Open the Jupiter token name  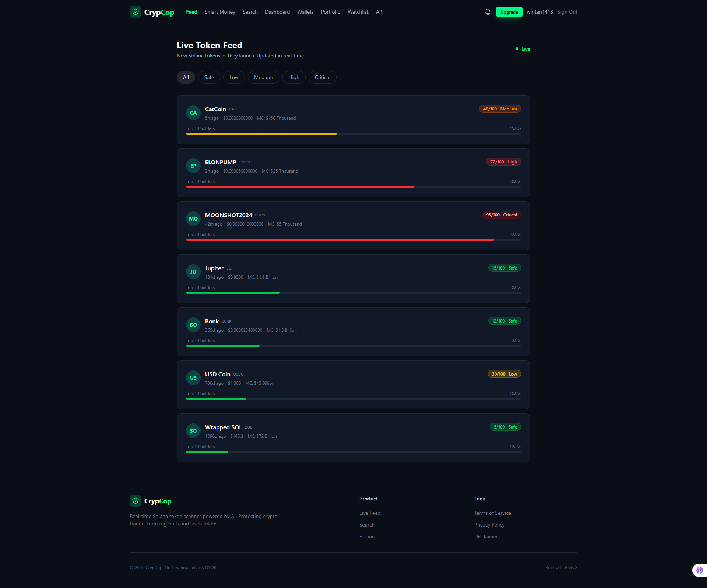tap(214, 268)
